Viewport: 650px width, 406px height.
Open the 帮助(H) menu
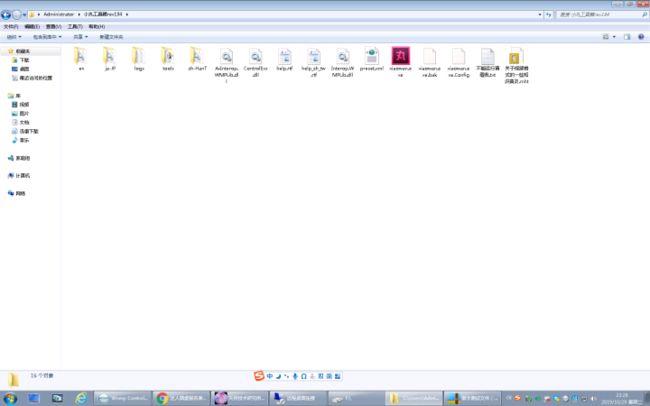97,27
